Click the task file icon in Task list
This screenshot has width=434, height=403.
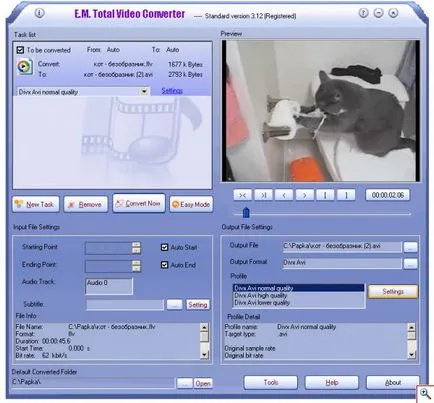[25, 67]
